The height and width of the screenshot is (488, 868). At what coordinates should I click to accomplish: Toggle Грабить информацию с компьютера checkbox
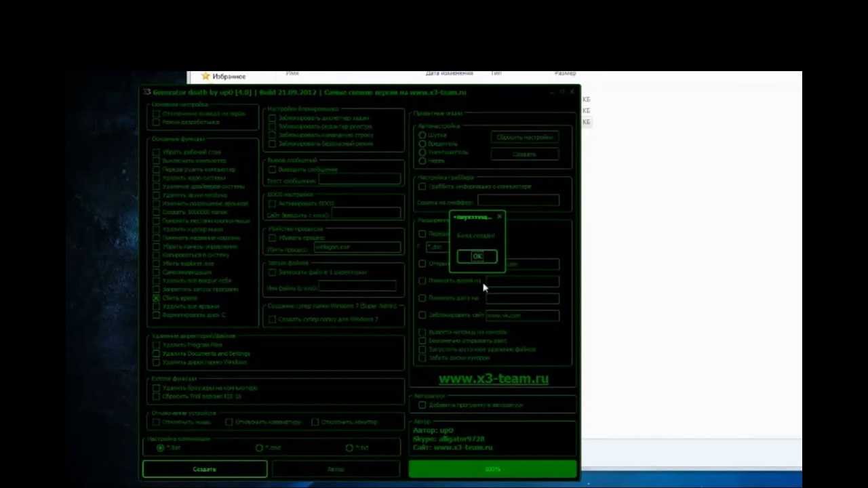[422, 186]
